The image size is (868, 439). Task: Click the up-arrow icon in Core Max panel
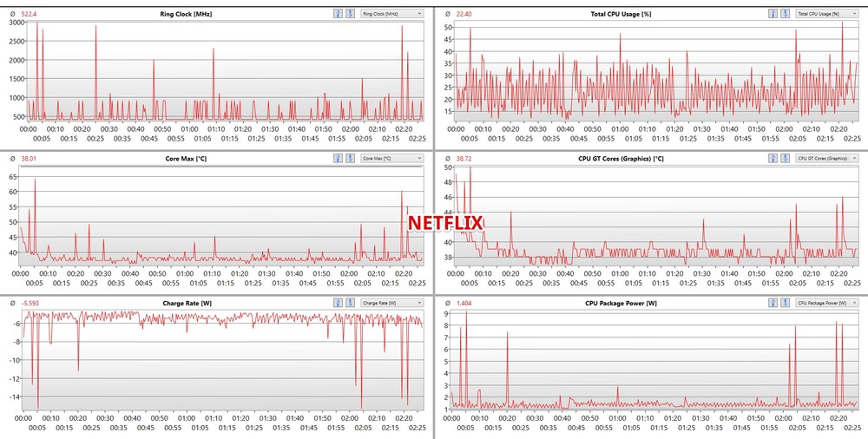(338, 158)
